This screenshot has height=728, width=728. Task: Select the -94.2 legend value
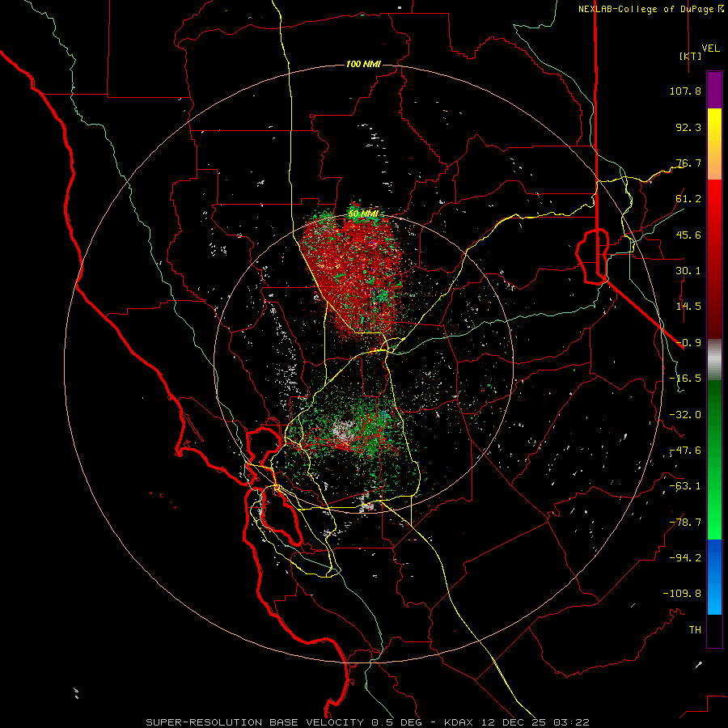click(x=685, y=558)
